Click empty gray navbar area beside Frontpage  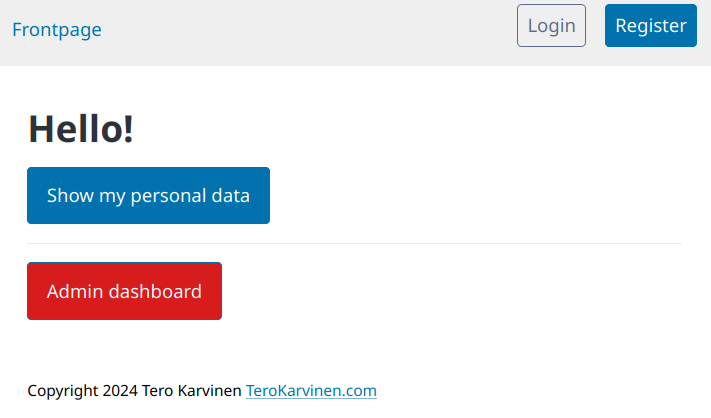tap(300, 30)
